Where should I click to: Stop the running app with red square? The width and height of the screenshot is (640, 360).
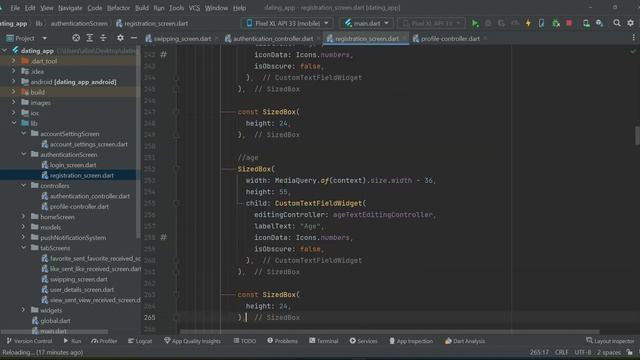click(569, 23)
